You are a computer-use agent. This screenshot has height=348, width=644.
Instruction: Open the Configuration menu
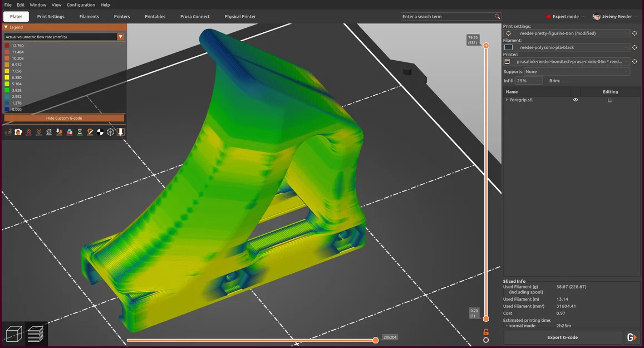(81, 5)
